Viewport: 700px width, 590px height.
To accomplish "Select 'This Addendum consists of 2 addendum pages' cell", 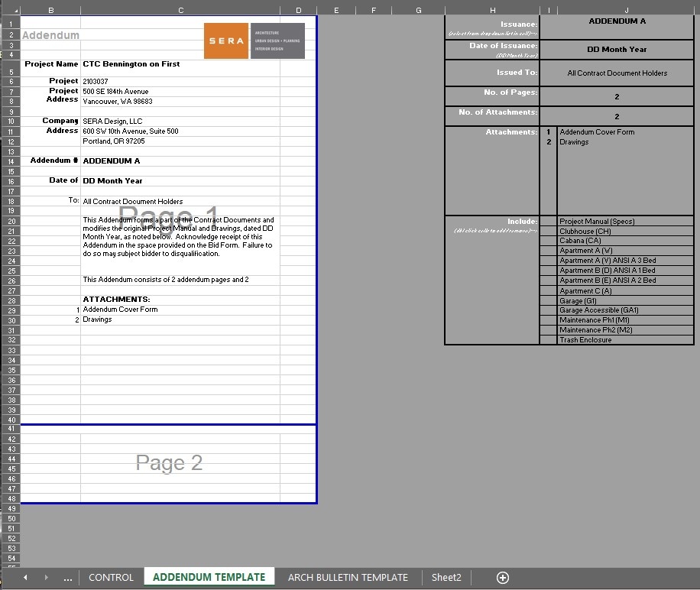I will [x=180, y=280].
